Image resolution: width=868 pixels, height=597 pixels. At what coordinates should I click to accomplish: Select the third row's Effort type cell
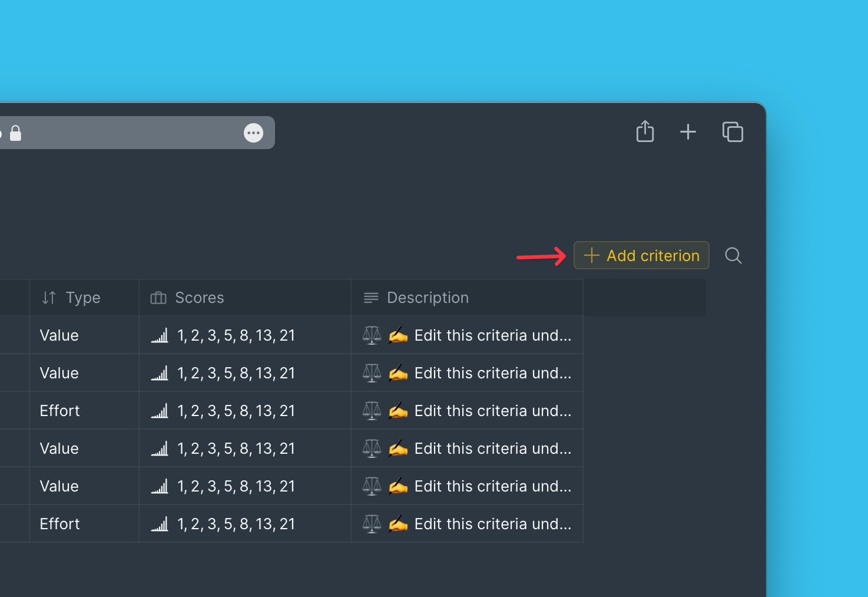coord(84,411)
